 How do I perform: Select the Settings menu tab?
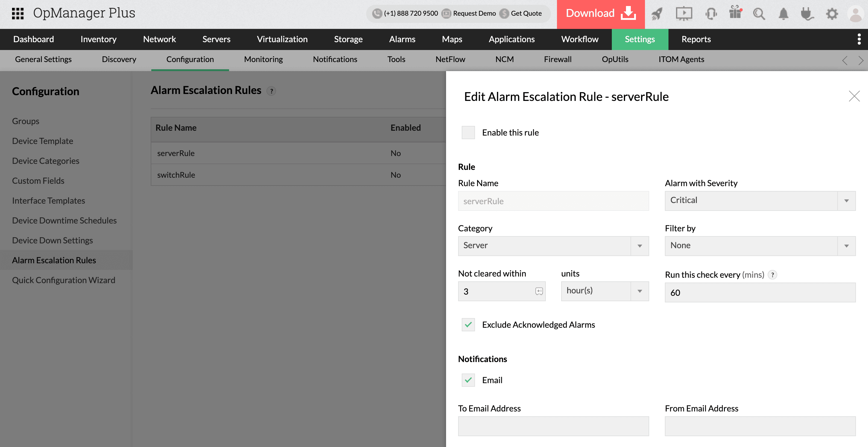[x=640, y=39]
